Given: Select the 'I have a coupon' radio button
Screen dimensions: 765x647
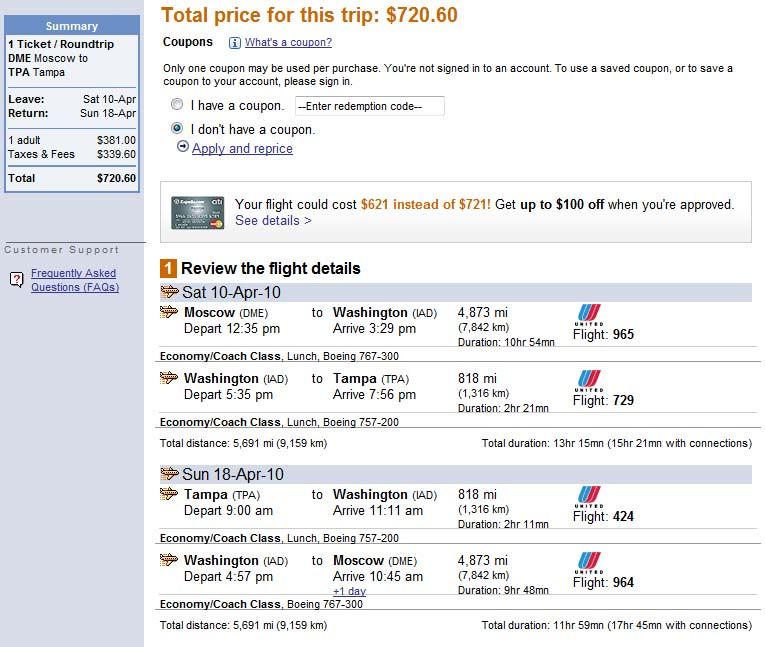Looking at the screenshot, I should (x=177, y=104).
